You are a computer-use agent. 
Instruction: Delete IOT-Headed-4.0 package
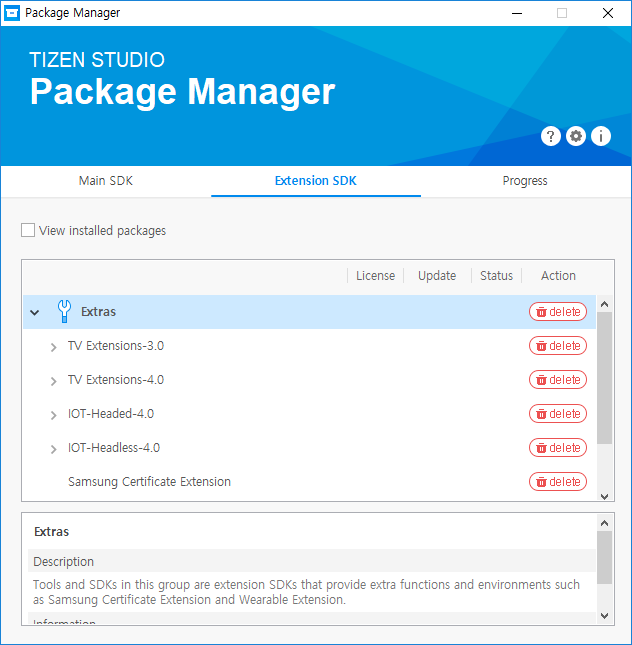tap(558, 414)
